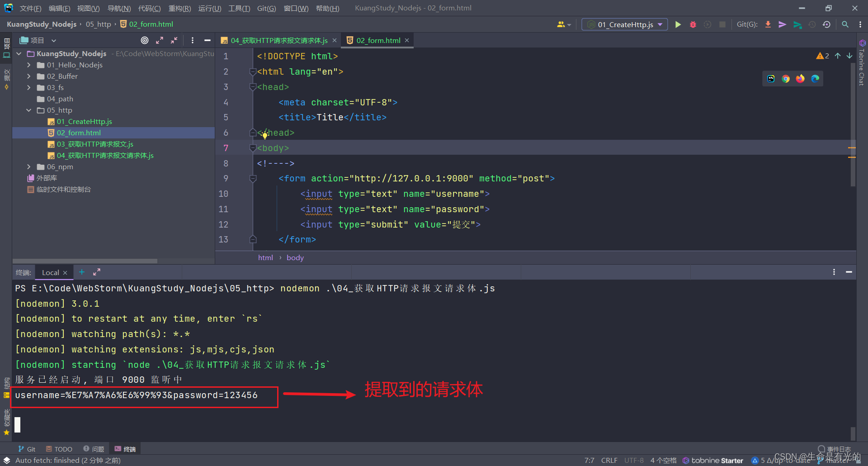Click the Git commit icon

point(782,24)
